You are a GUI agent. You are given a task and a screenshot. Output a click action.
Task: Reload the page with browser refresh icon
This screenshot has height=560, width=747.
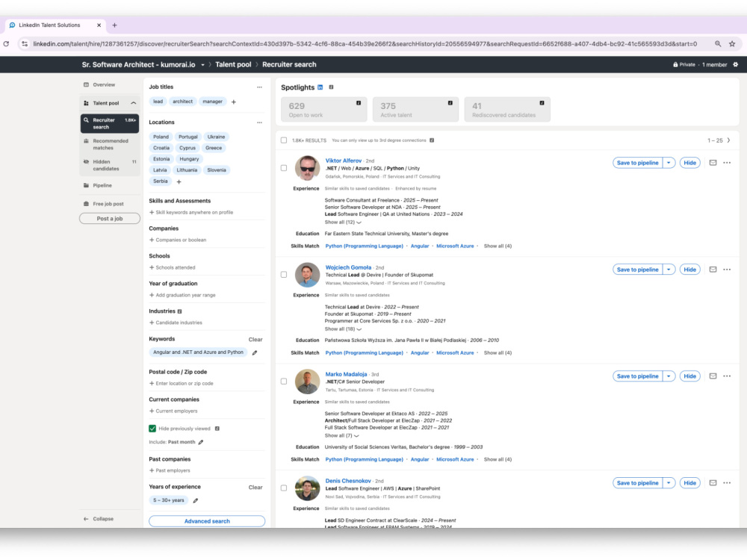click(6, 44)
